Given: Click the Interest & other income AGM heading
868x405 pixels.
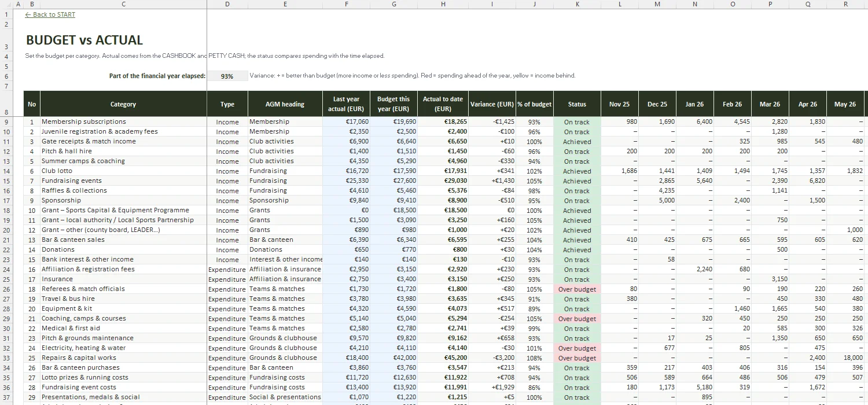Looking at the screenshot, I should coord(285,259).
